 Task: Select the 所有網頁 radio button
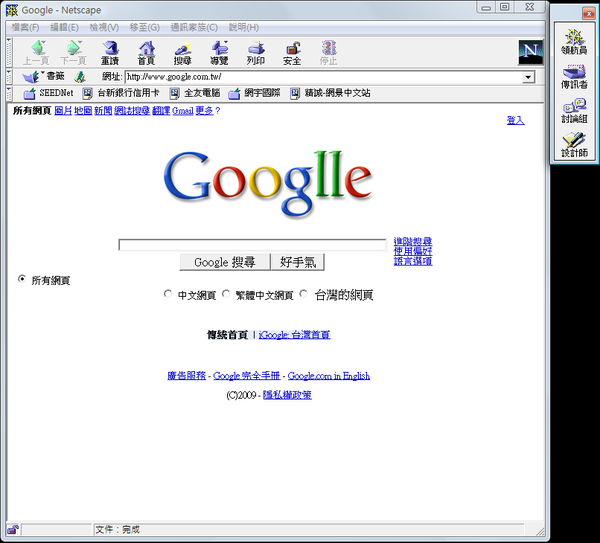[x=22, y=279]
